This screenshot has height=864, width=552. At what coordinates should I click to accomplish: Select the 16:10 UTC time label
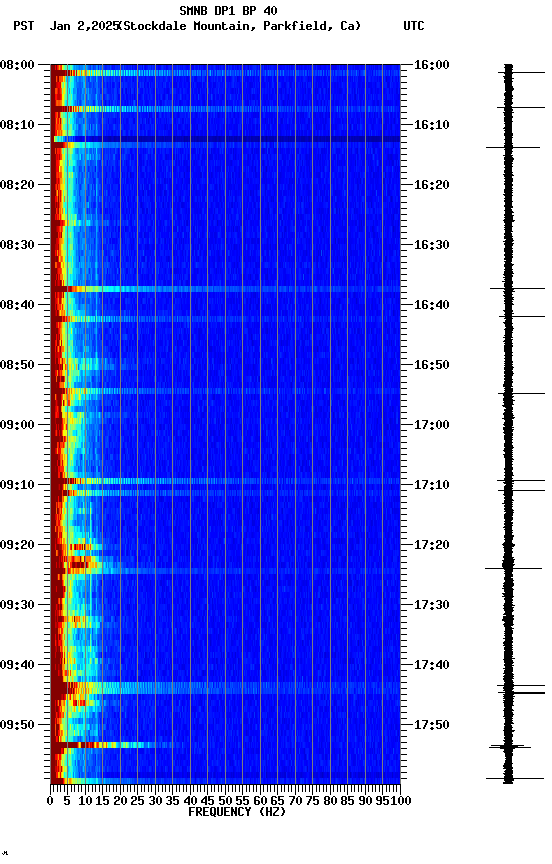[x=431, y=125]
